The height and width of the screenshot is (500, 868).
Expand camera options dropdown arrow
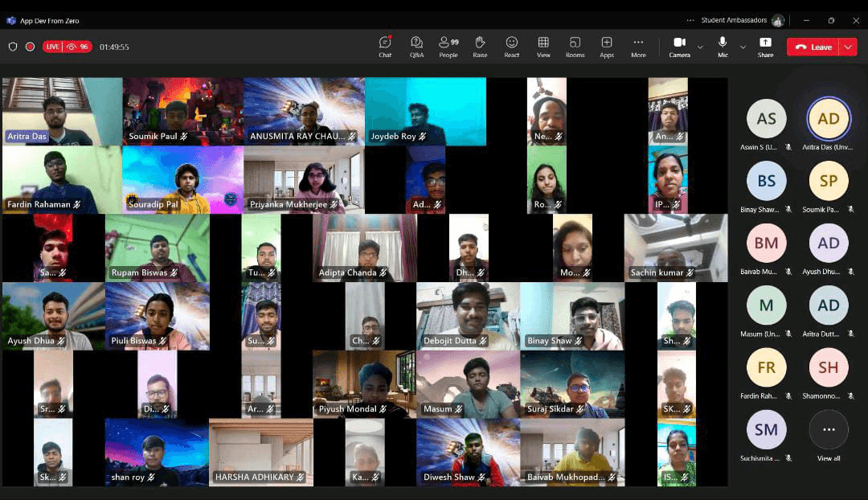(x=700, y=47)
